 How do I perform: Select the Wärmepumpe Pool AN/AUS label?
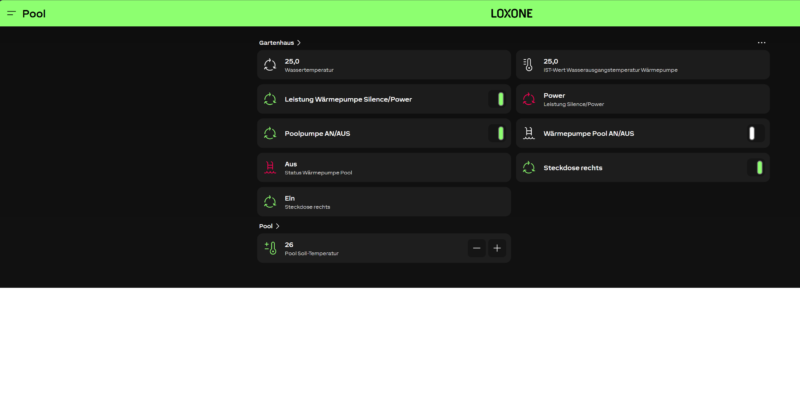click(589, 133)
